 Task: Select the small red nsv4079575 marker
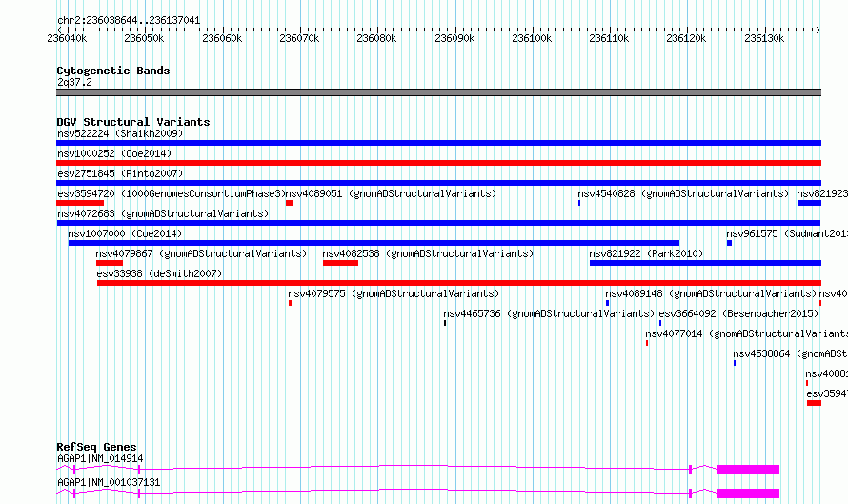pos(290,303)
